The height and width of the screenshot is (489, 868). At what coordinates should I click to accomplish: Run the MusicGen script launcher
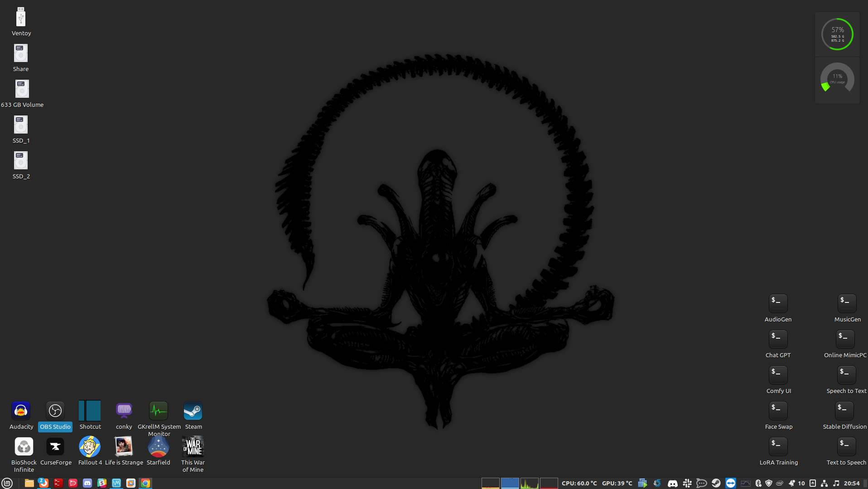click(x=847, y=308)
